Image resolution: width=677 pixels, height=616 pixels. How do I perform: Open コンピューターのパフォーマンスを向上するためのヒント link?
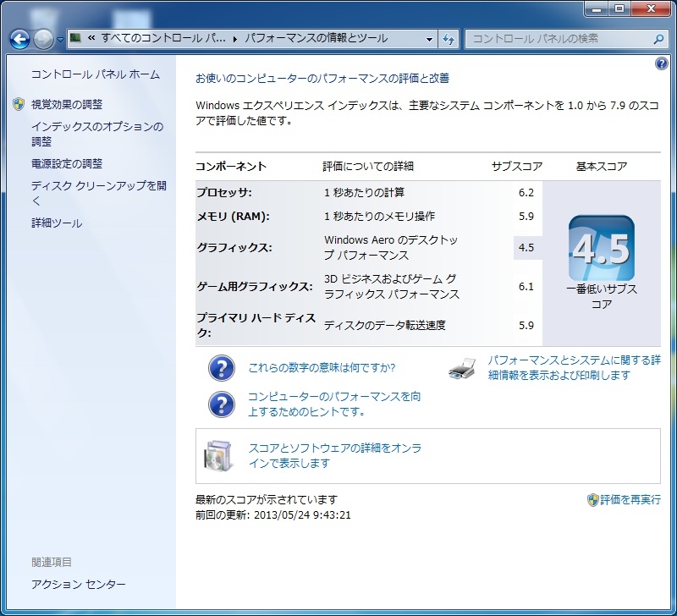pos(334,404)
